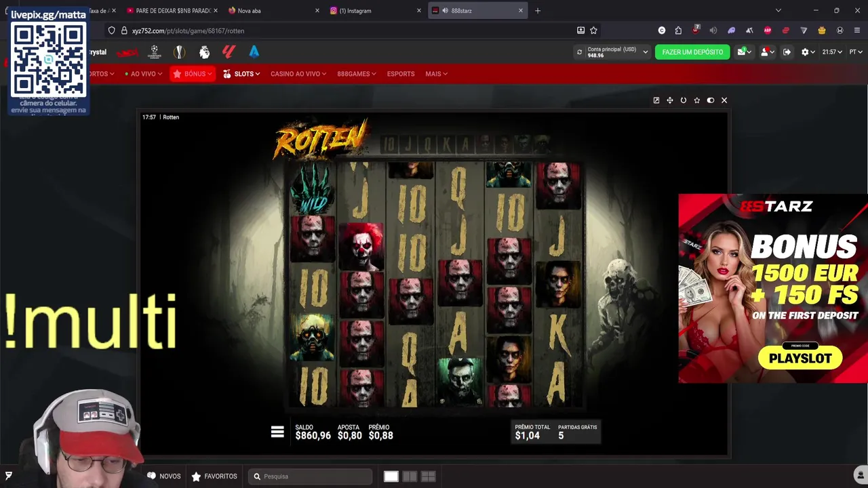Click the red-haired clown reel symbol
The height and width of the screenshot is (488, 868).
pos(361,246)
